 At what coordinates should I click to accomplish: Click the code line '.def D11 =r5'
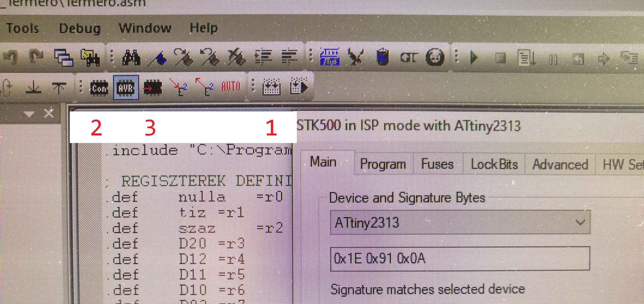point(176,275)
